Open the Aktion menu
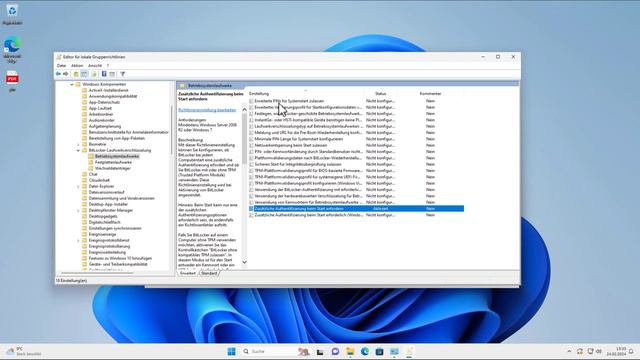 pos(77,65)
